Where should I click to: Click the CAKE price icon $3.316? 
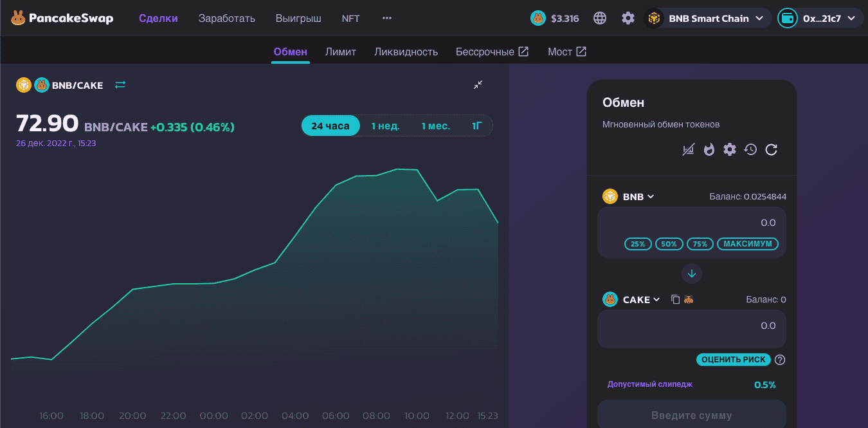coord(538,18)
